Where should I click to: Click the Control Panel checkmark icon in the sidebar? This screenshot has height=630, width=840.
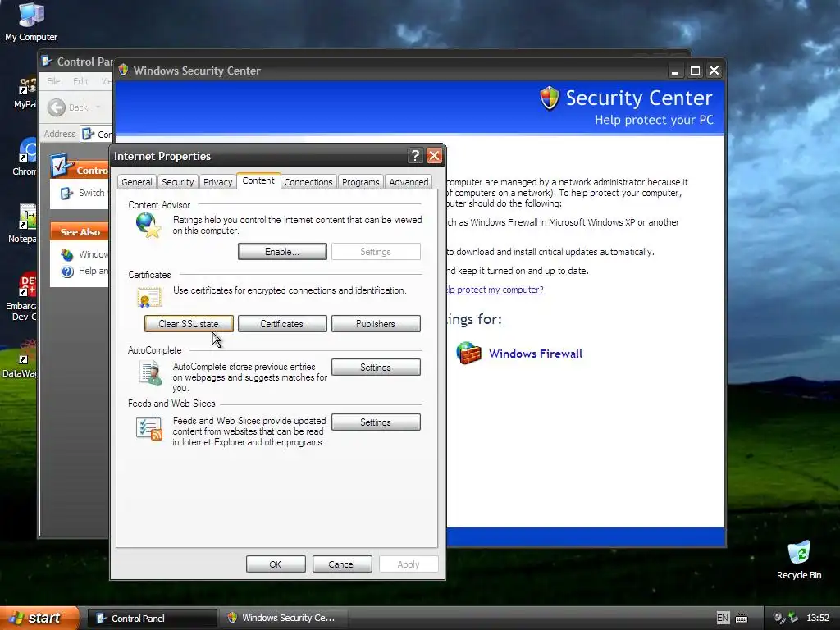pos(62,166)
